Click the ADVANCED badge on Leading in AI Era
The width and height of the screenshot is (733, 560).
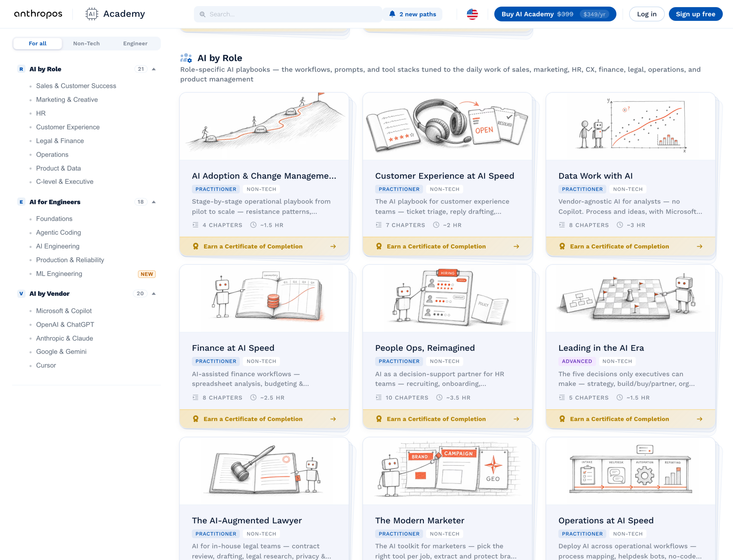point(577,361)
